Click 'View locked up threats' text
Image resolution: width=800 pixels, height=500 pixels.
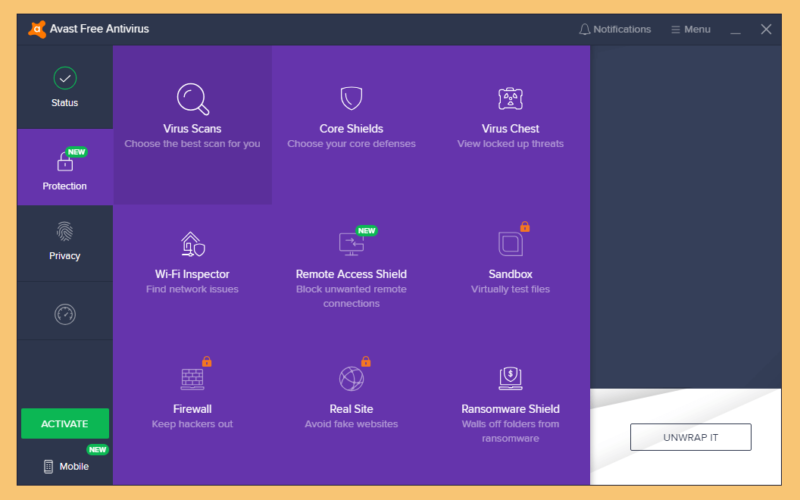(510, 144)
